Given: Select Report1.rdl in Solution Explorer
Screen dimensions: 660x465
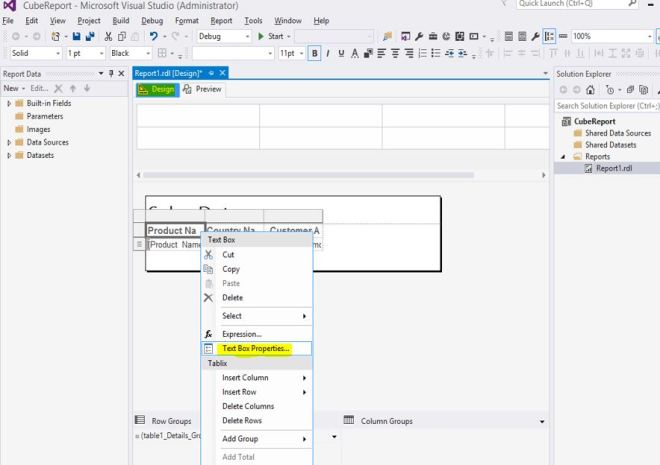Looking at the screenshot, I should point(616,168).
